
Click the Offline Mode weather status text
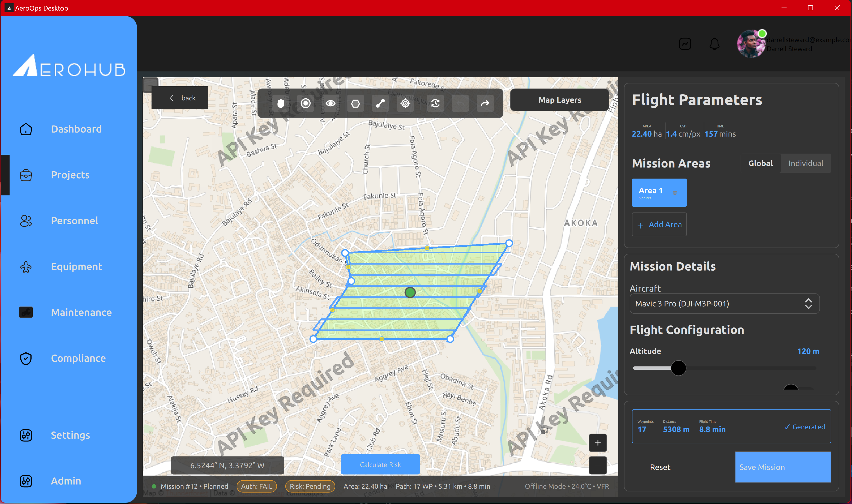click(567, 486)
